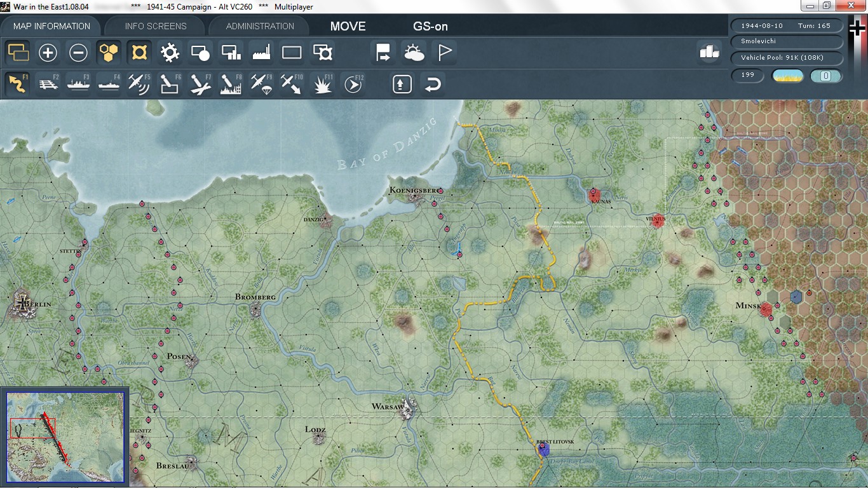Click the Posen city label
The height and width of the screenshot is (488, 868).
[x=178, y=356]
